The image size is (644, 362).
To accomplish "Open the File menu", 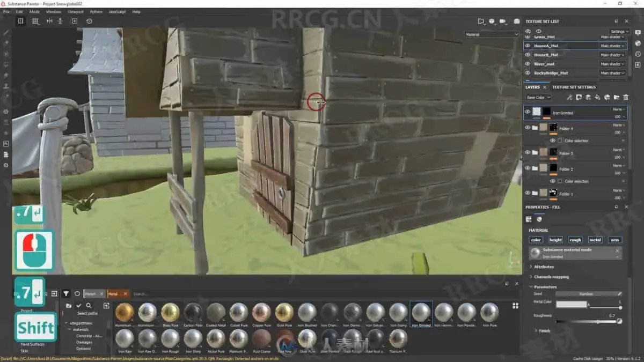I will 6,11.
